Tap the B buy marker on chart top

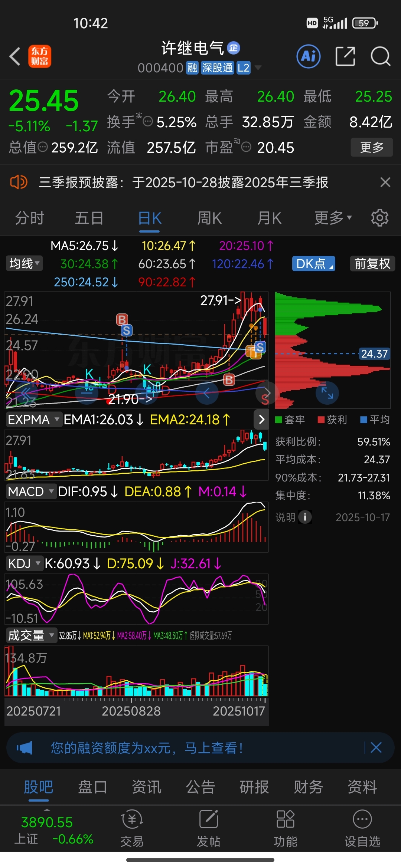[x=122, y=319]
